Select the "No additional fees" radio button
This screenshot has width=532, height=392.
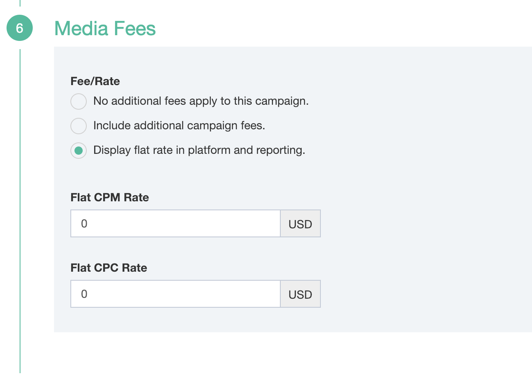pos(79,101)
